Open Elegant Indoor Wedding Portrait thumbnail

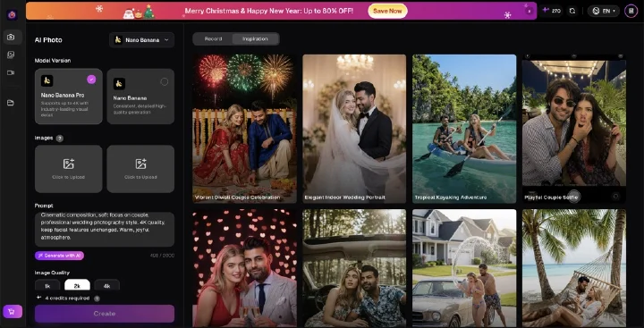pos(354,129)
